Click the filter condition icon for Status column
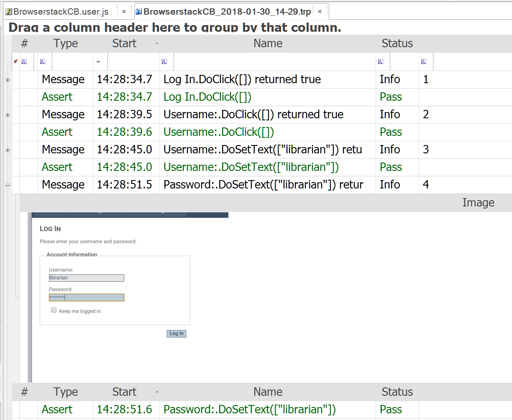Screen dimensions: 512x420 (x=380, y=62)
